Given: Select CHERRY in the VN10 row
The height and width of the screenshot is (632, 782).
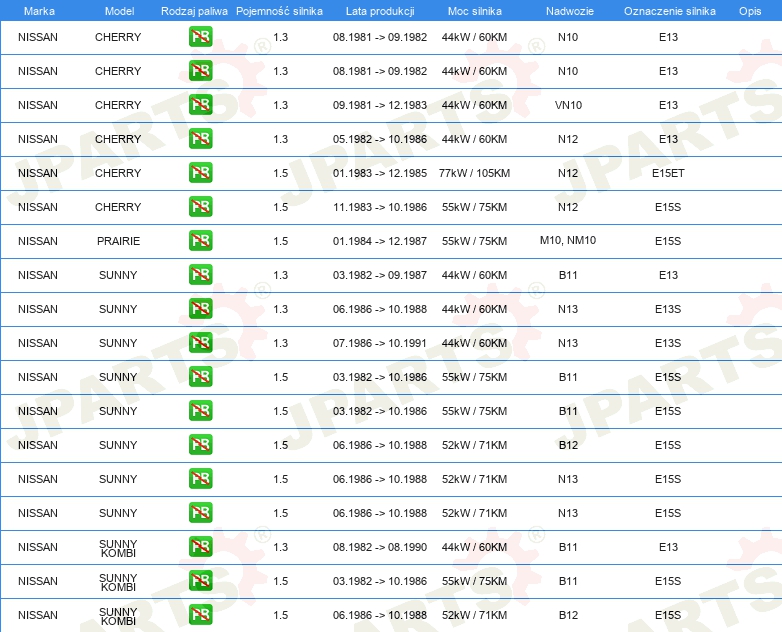Looking at the screenshot, I should coord(118,105).
